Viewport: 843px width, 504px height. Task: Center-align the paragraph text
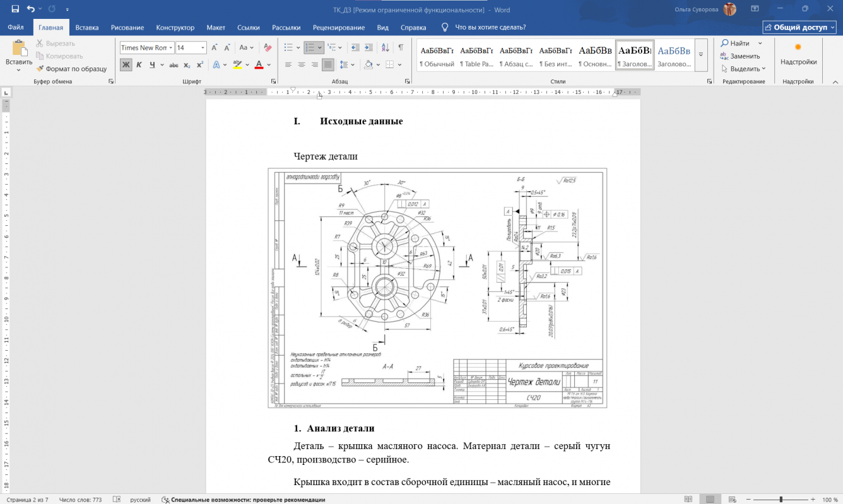(x=302, y=65)
